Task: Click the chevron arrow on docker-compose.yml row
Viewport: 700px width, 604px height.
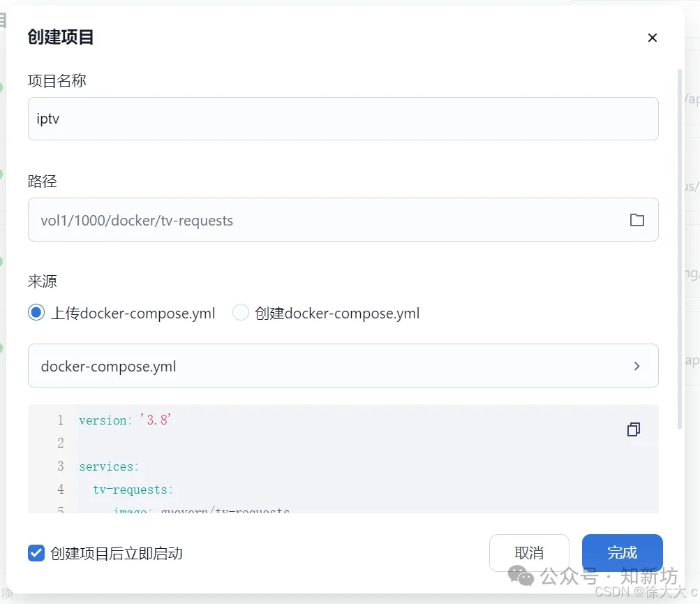Action: [636, 367]
